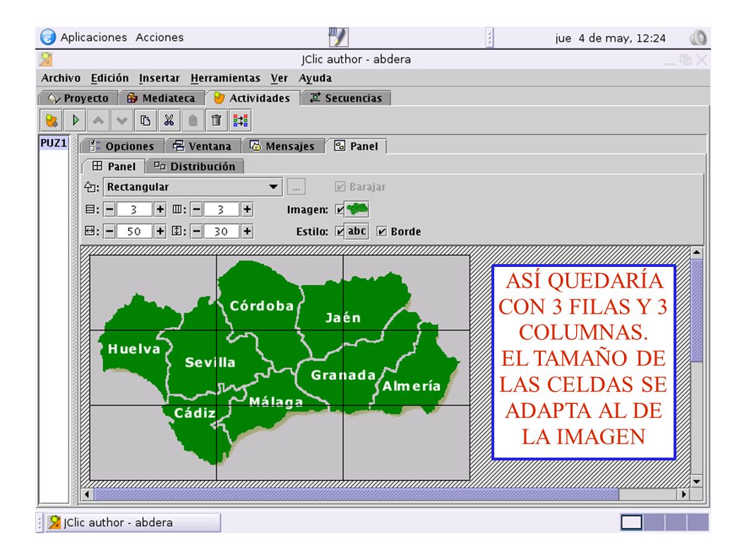This screenshot has height=560, width=747.
Task: Cut the activity with the scissors icon
Action: pyautogui.click(x=169, y=121)
